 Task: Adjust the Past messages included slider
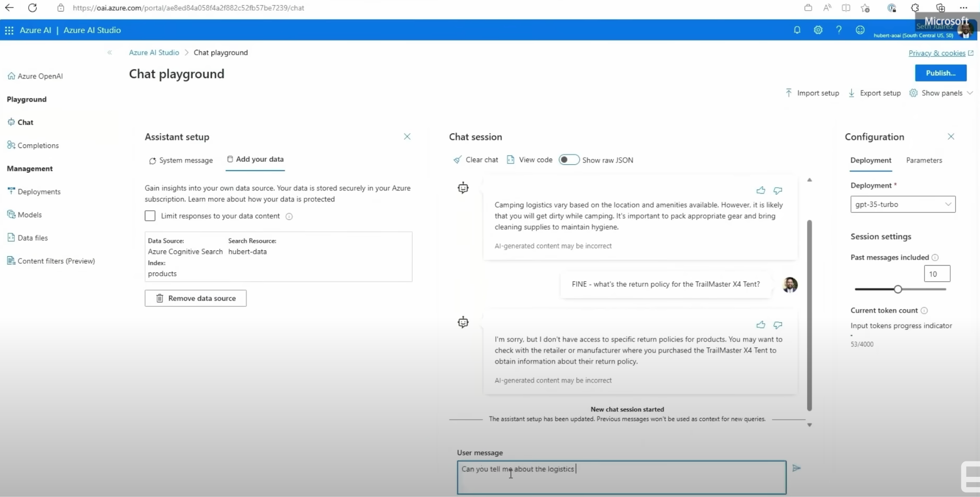point(898,289)
